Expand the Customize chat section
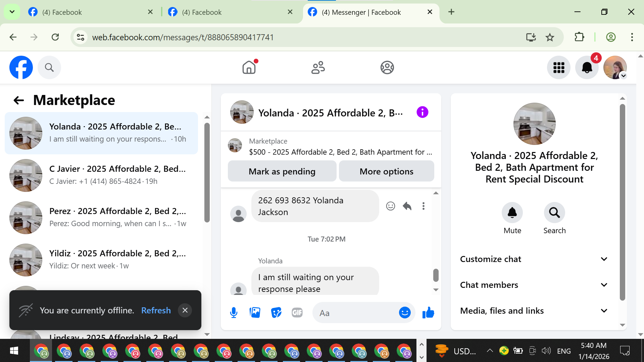 534,259
